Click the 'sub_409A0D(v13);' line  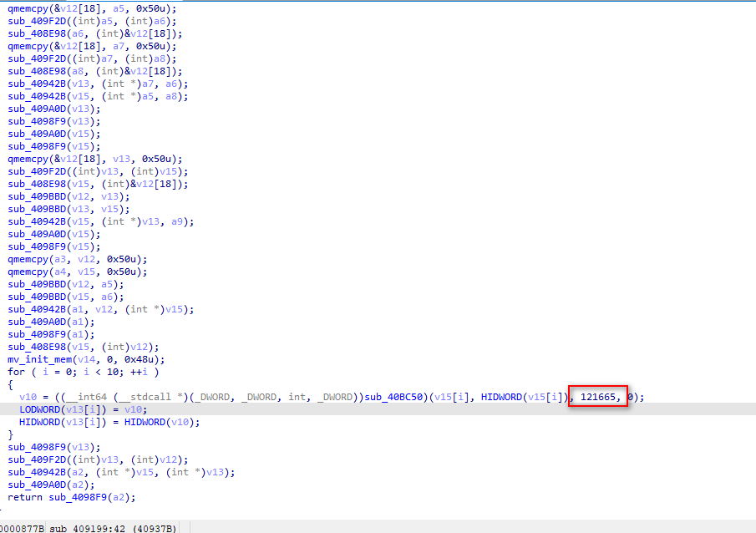[54, 109]
